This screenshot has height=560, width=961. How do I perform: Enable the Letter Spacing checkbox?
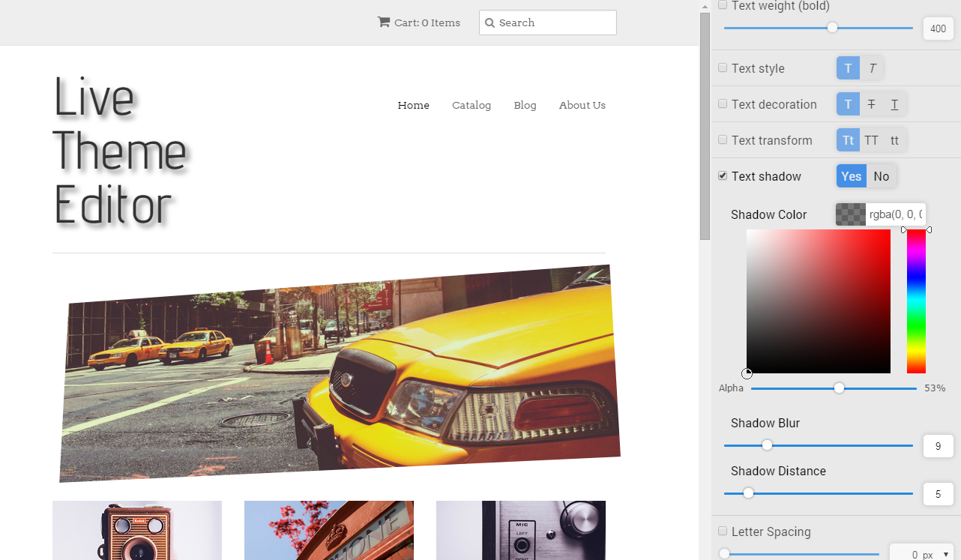click(x=723, y=531)
